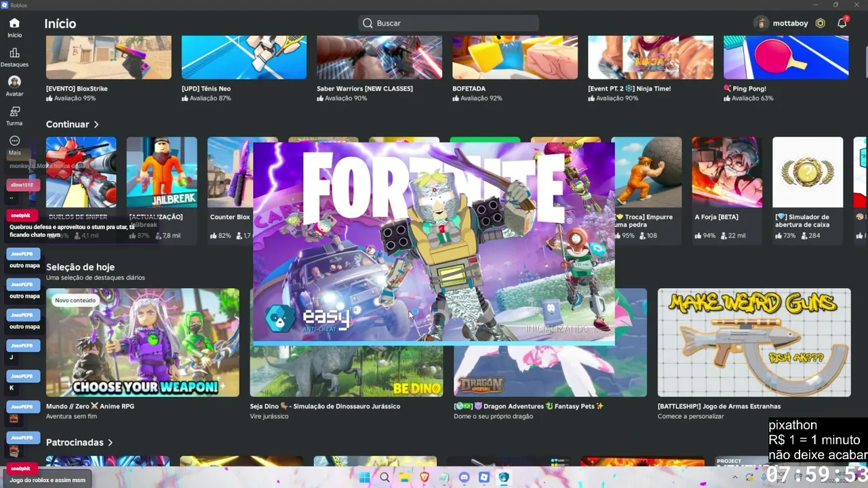Open File Explorer from the taskbar
This screenshot has height=488, width=868.
(x=404, y=477)
